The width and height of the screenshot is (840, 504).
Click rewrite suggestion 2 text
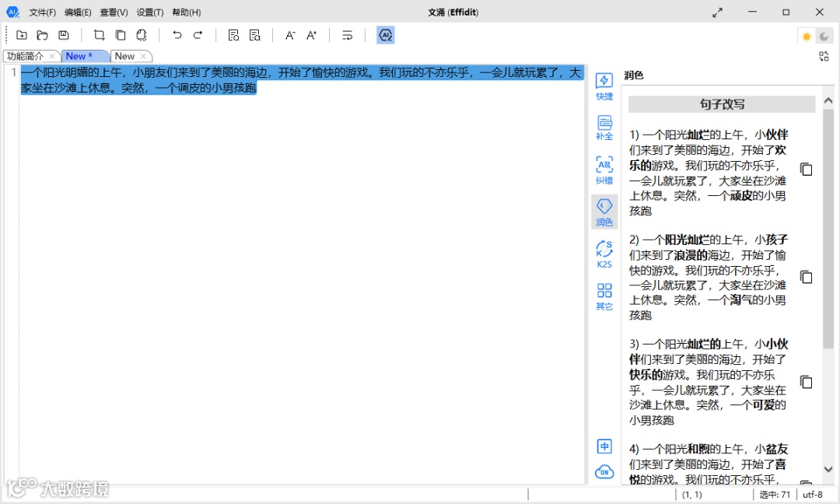[709, 277]
